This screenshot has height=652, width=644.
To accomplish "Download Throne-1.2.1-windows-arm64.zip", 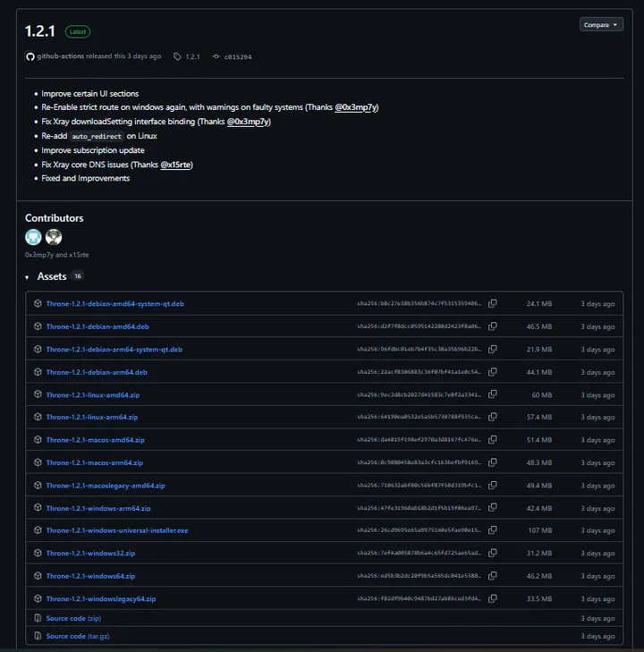I will (x=98, y=509).
